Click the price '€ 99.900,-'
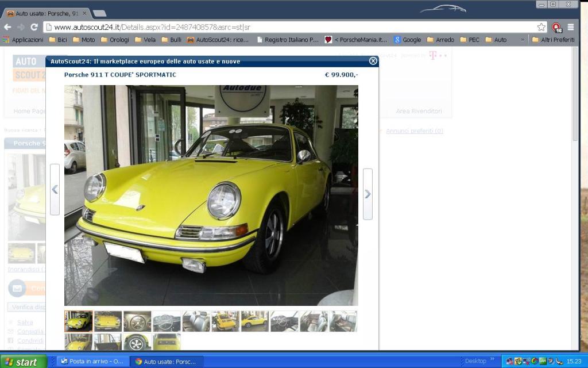This screenshot has width=588, height=368. pos(341,75)
